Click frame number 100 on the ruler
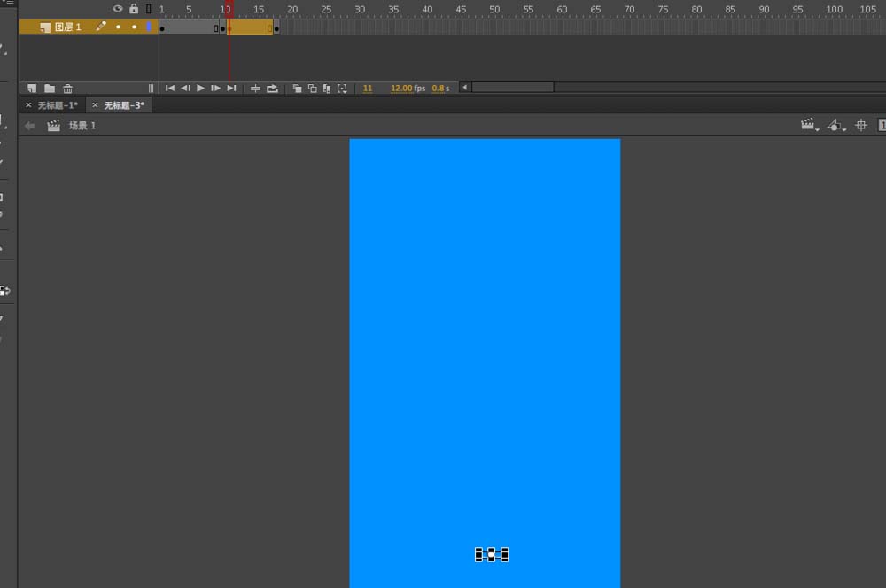886x588 pixels. [x=834, y=9]
